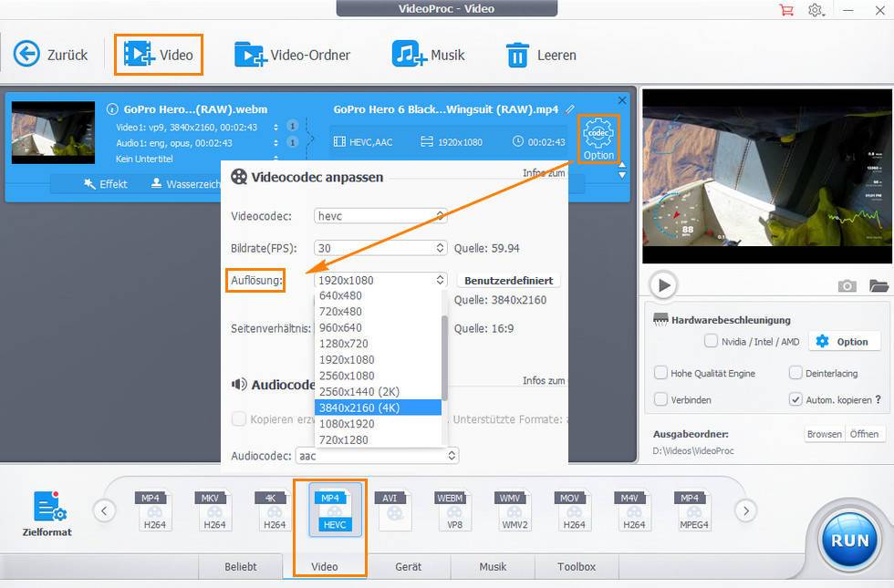
Task: Toggle Kopieren audio checkbox
Action: 238,418
